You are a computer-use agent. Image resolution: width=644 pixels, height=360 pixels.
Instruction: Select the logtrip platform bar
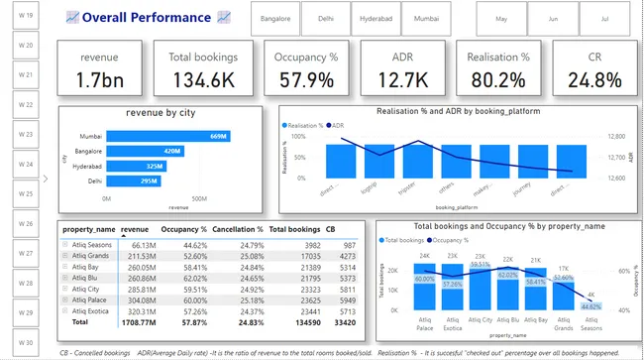point(379,162)
